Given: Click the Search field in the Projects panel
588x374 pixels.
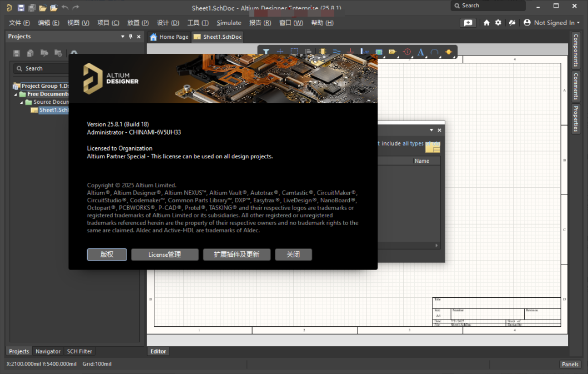Looking at the screenshot, I should pyautogui.click(x=41, y=68).
